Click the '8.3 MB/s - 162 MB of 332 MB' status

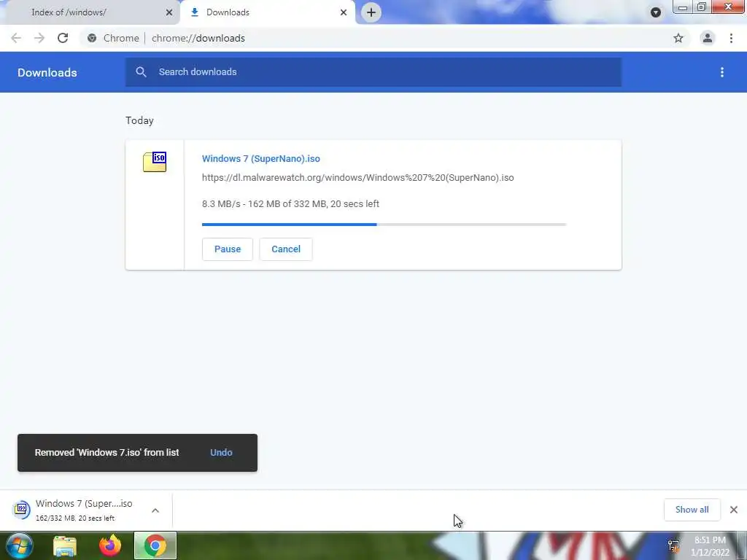point(290,204)
